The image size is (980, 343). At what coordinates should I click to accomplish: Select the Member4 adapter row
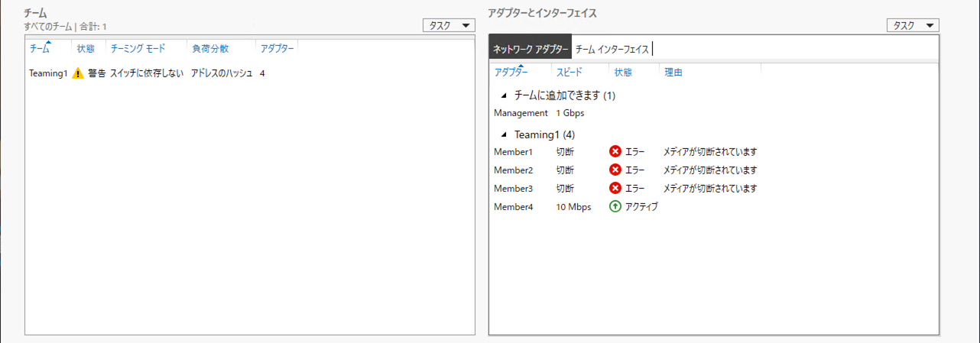713,206
